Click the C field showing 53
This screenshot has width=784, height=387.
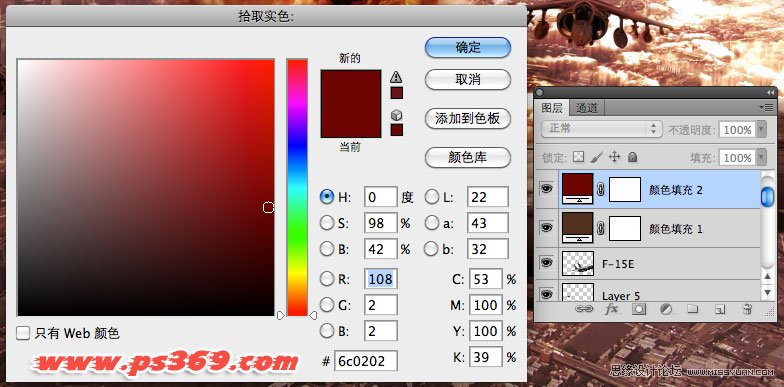pyautogui.click(x=486, y=279)
